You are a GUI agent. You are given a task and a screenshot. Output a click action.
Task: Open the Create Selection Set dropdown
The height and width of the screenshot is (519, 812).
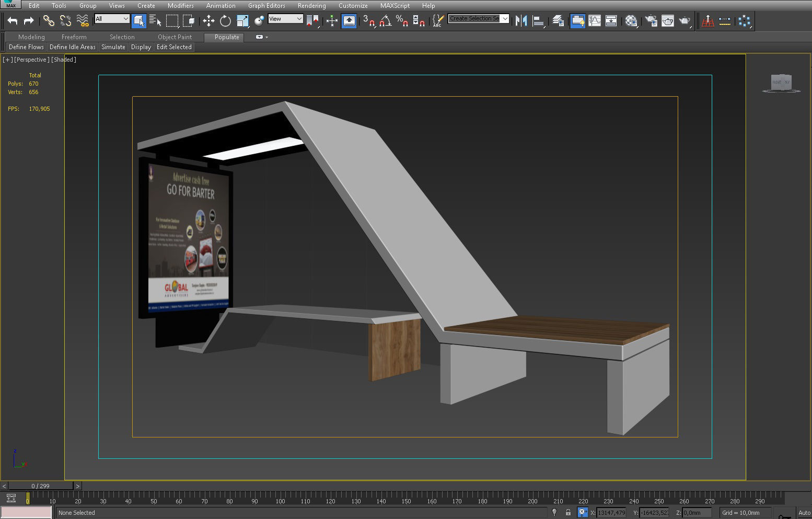pyautogui.click(x=479, y=18)
